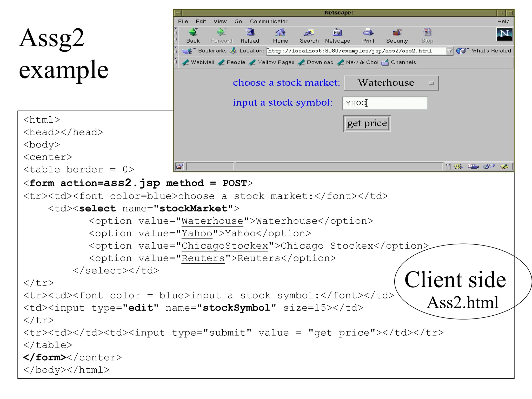
Task: Collapse the navigation toolbar grip handle
Action: [x=176, y=35]
